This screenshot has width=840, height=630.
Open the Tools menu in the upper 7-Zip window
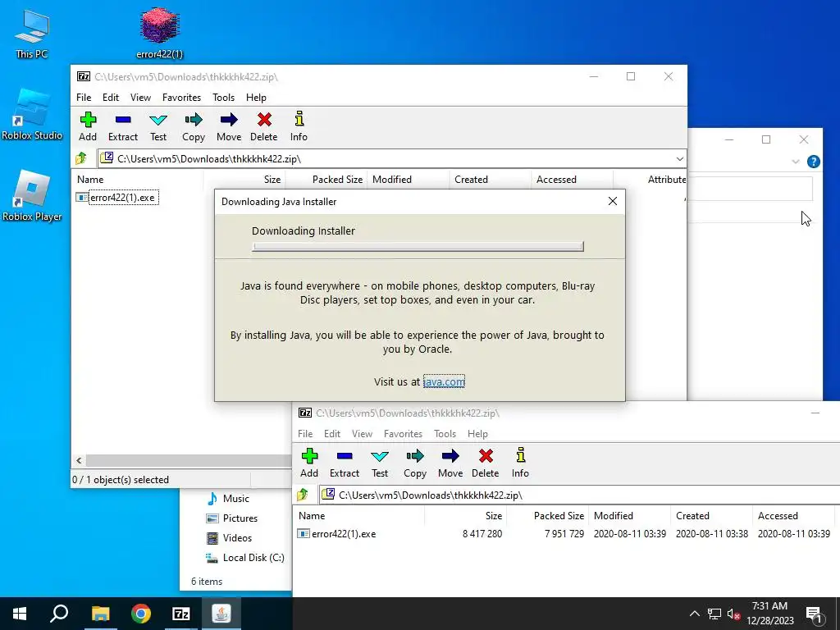pyautogui.click(x=223, y=98)
